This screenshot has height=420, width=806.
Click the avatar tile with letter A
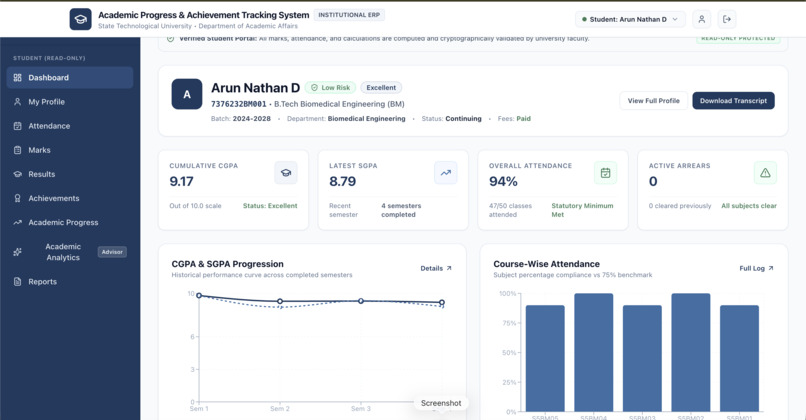[x=187, y=94]
